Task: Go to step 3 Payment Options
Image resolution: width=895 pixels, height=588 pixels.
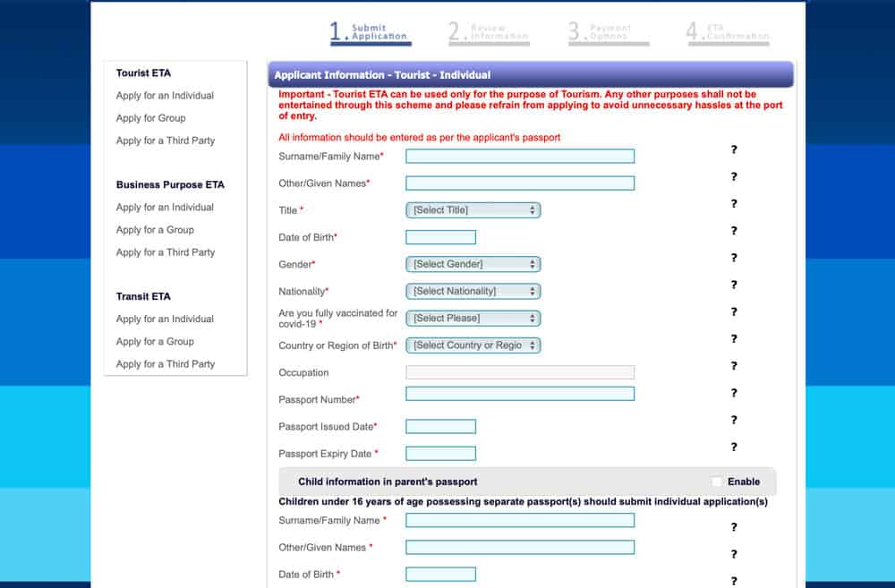Action: click(609, 32)
